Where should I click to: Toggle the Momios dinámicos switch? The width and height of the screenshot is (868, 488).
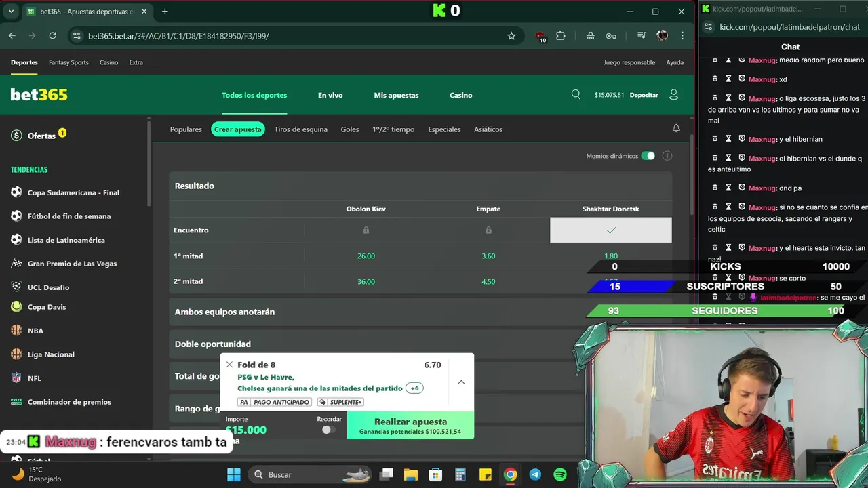[x=648, y=156]
